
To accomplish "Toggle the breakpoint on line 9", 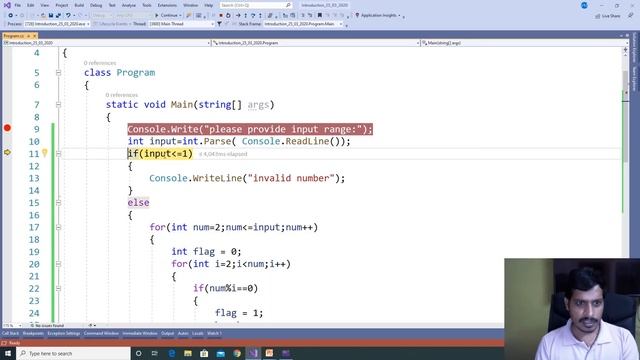I will [7, 128].
